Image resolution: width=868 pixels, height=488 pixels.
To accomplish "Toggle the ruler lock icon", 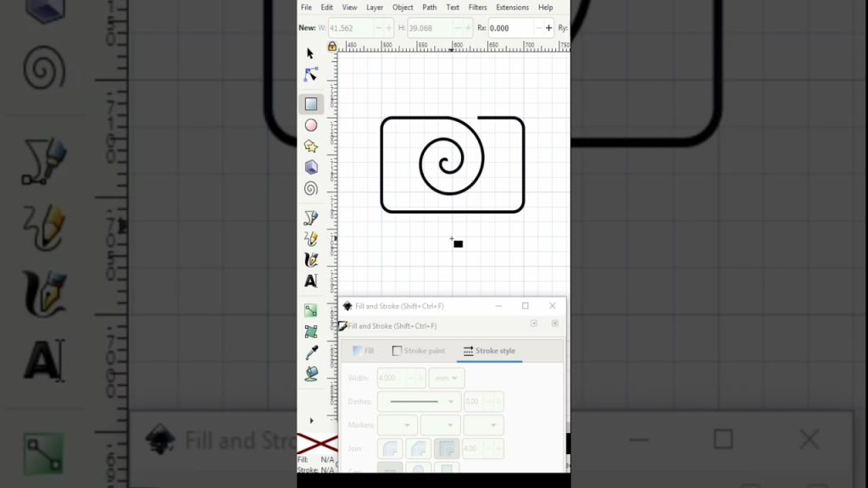I will 332,46.
